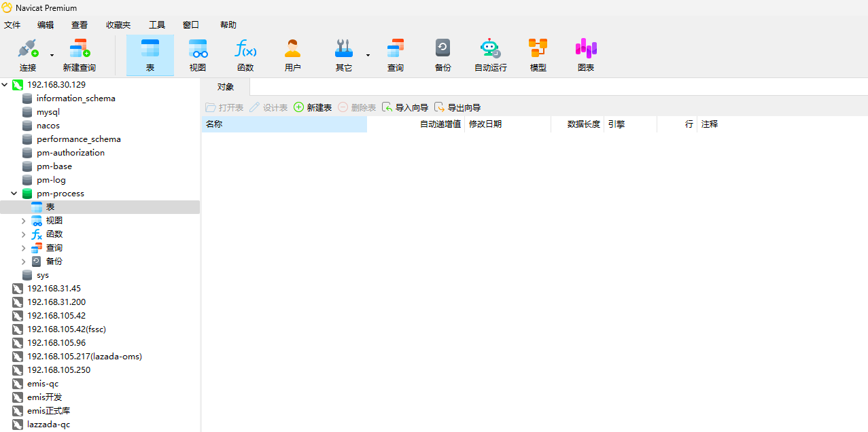The width and height of the screenshot is (868, 432).
Task: Expand the 函数 node under pm-process
Action: coord(24,234)
